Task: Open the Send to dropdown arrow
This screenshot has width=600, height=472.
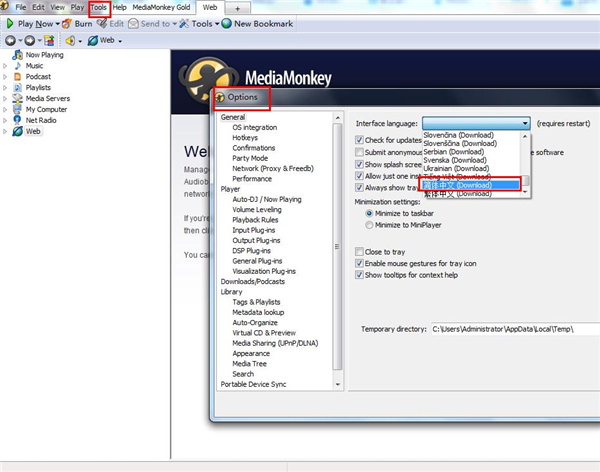Action: coord(174,24)
